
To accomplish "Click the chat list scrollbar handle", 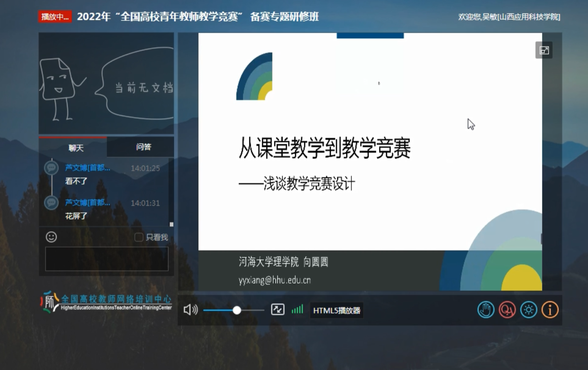I will point(172,224).
